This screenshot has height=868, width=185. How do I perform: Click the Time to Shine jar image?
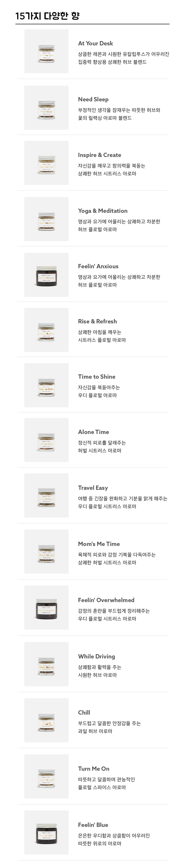(x=46, y=386)
